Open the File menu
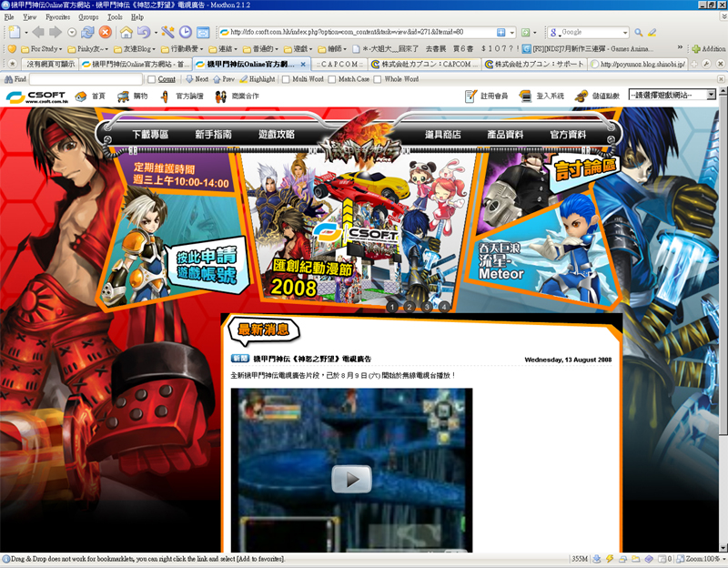Screen dimensions: 728x568 (x=9, y=17)
